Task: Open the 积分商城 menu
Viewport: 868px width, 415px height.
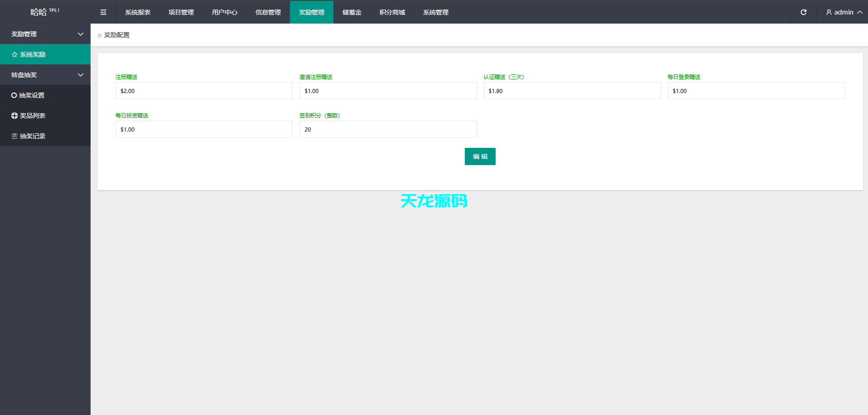Action: (x=391, y=12)
